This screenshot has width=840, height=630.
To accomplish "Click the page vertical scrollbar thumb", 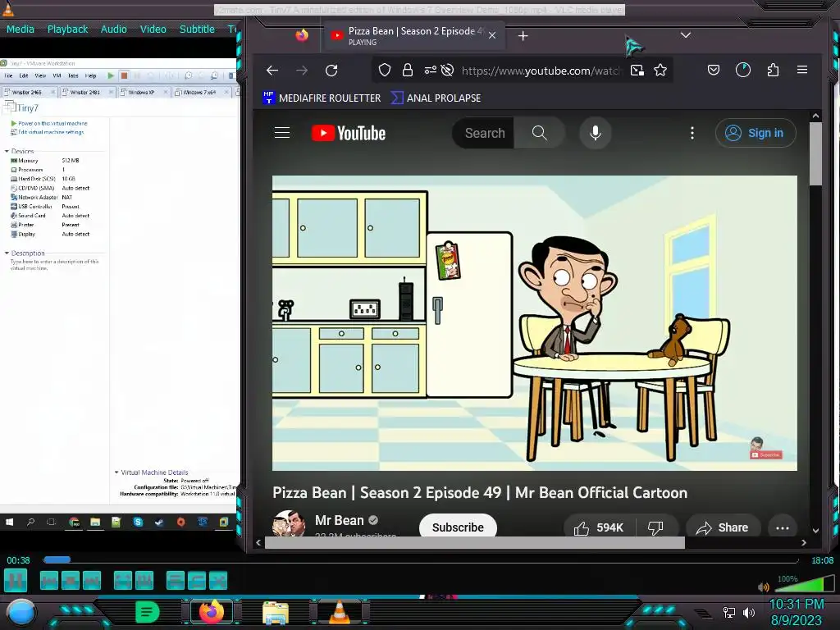I will tap(815, 153).
